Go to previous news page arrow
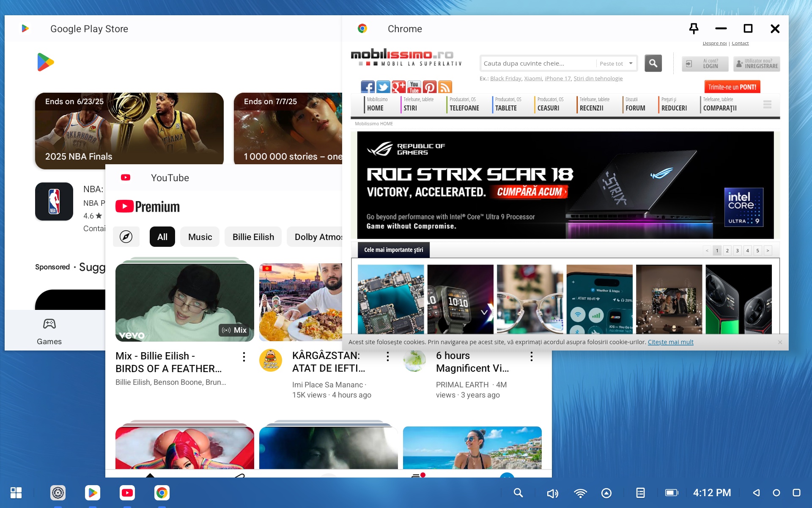The image size is (812, 508). [x=707, y=251]
